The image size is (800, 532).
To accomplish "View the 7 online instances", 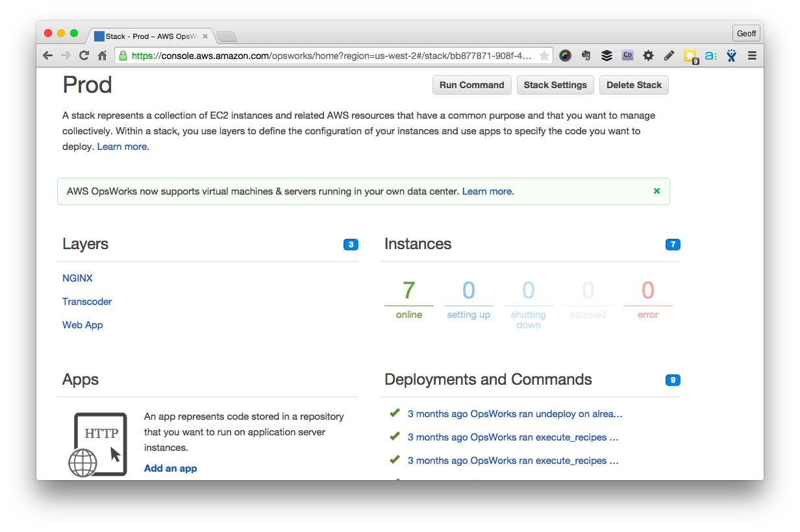I will coord(409,299).
